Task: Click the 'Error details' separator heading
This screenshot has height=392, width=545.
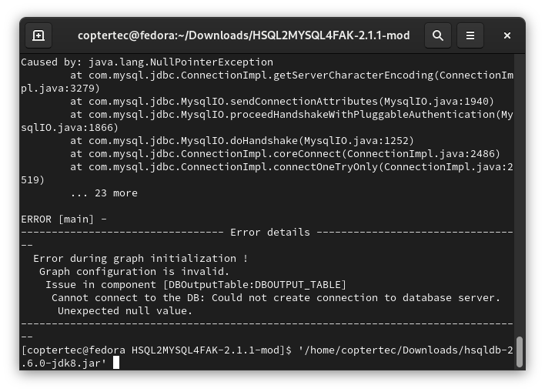Action: [270, 233]
